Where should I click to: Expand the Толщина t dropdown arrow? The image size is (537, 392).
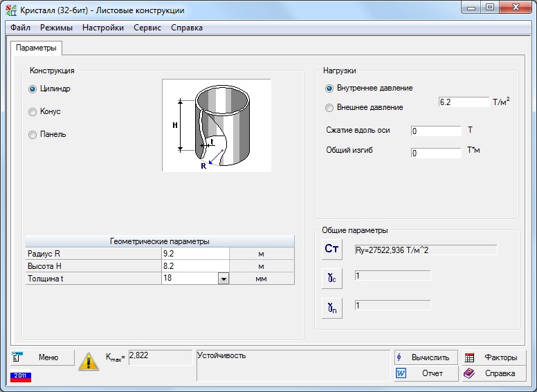(x=224, y=279)
